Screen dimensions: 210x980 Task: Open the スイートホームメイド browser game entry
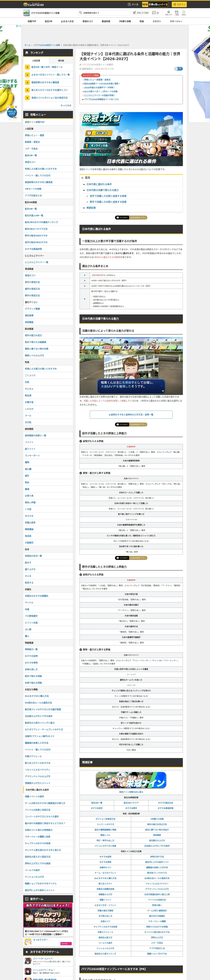coord(48,961)
